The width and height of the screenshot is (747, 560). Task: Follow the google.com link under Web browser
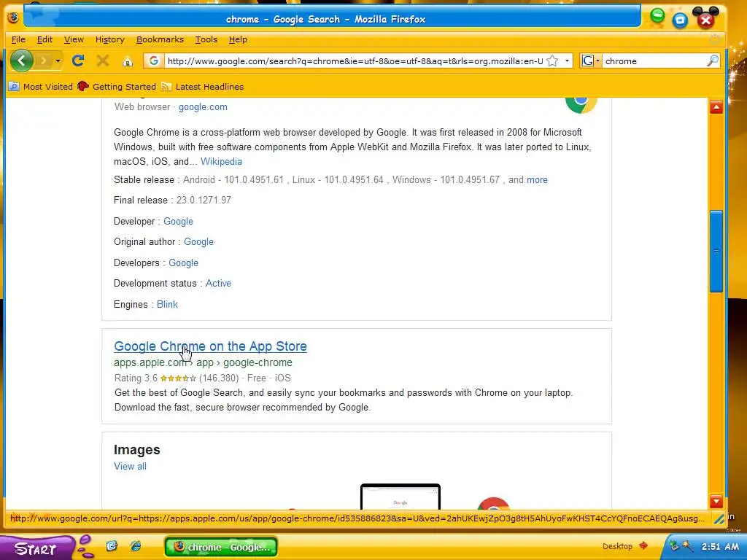[203, 107]
